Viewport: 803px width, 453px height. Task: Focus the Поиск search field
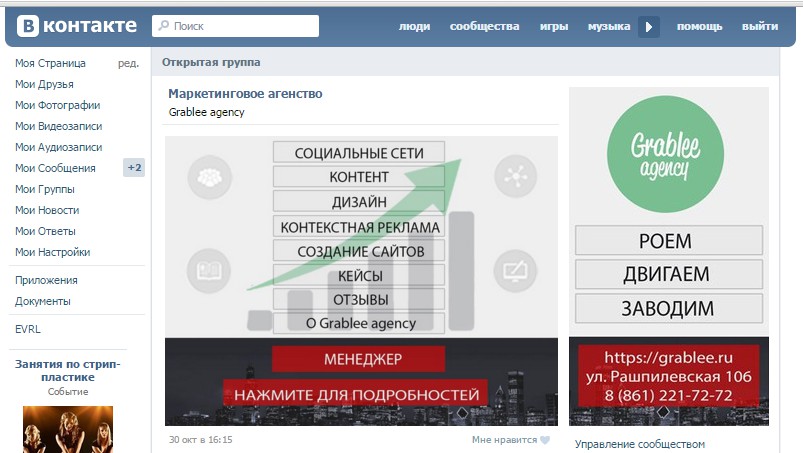point(236,26)
